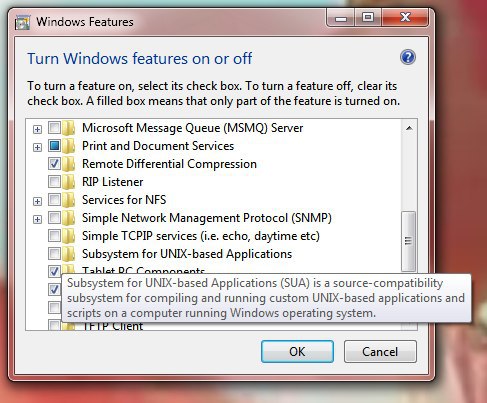Enable the RIP Listener checkbox
This screenshot has height=403, width=487.
(54, 182)
